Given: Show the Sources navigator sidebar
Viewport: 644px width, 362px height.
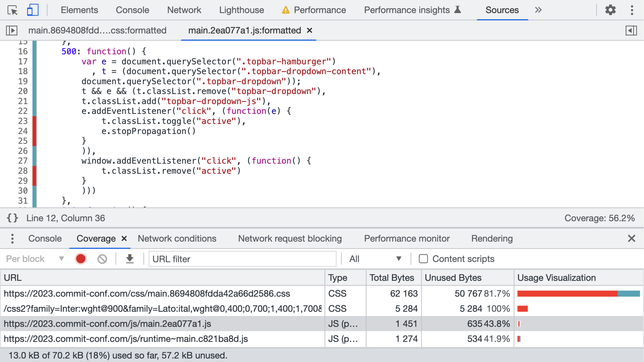Looking at the screenshot, I should [x=12, y=31].
